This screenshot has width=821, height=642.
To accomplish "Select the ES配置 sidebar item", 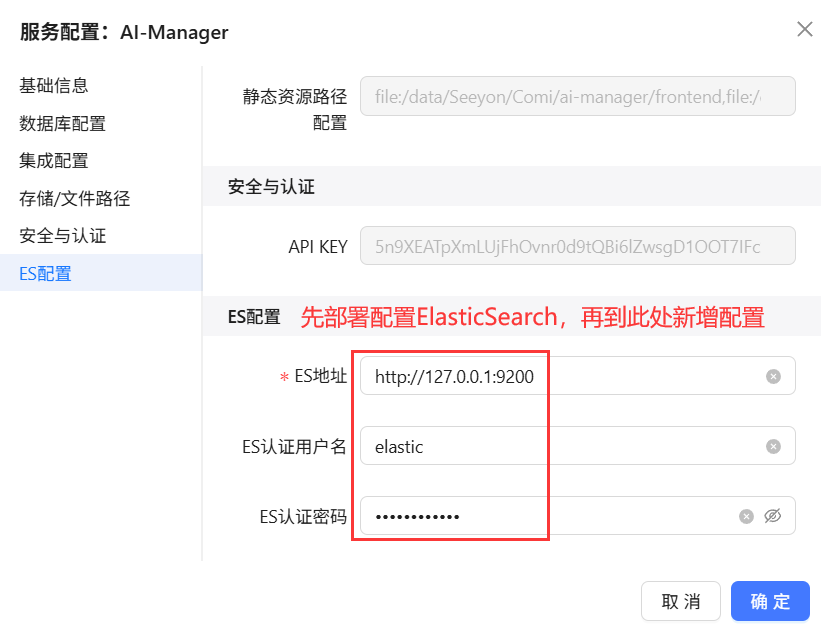I will (101, 273).
